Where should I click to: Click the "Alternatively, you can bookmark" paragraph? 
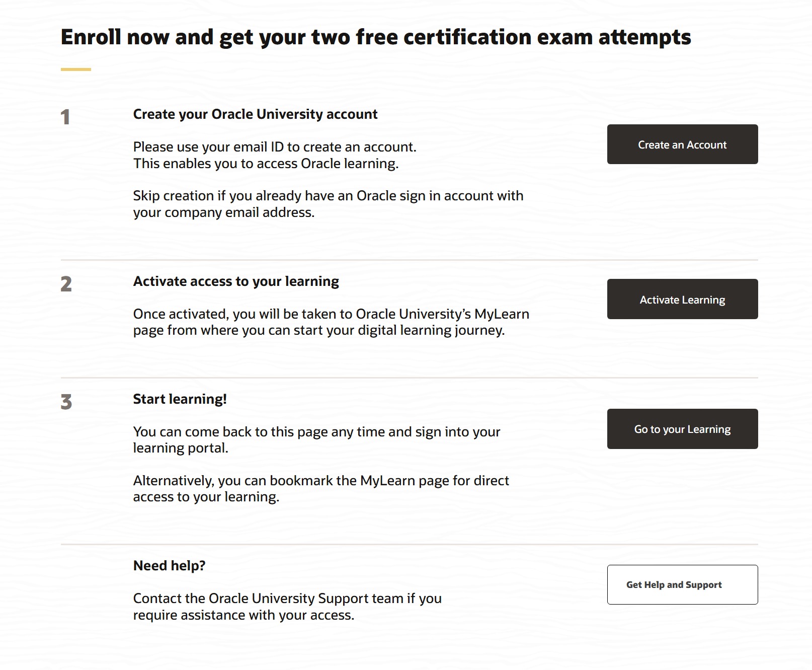click(x=321, y=488)
